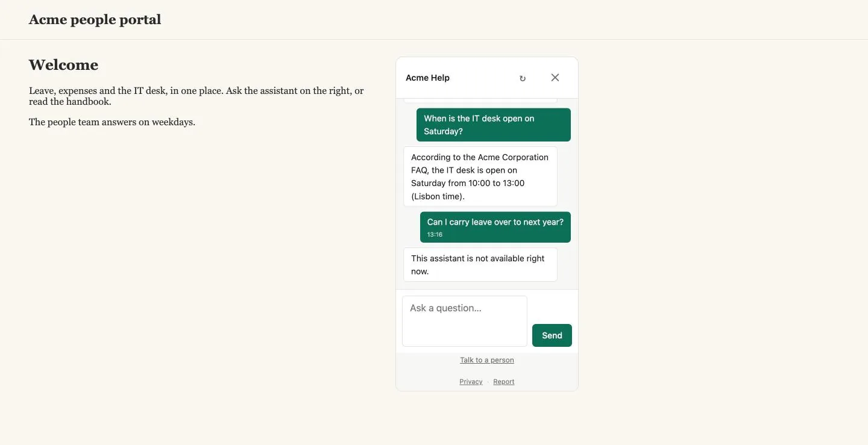Click the refresh chat icon
This screenshot has height=445, width=868.
[x=523, y=78]
